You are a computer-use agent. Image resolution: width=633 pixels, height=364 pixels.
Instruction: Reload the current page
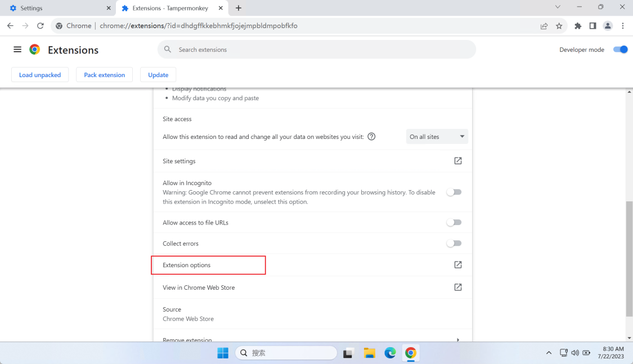click(41, 26)
